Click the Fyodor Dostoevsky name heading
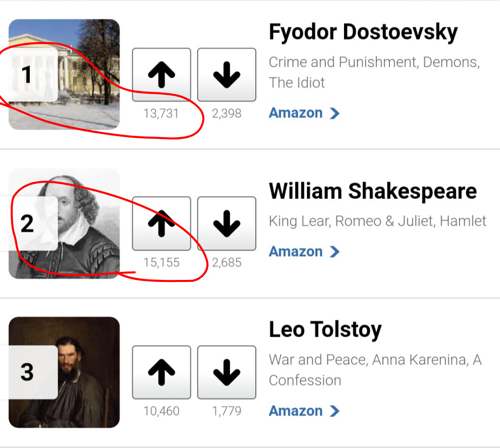 (x=363, y=32)
